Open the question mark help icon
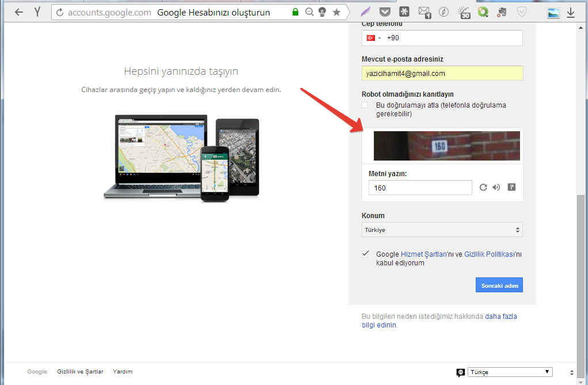This screenshot has height=385, width=588. 511,188
